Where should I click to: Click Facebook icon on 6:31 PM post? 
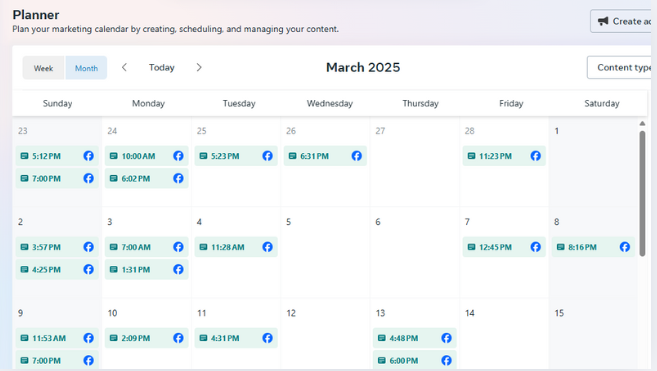pos(357,156)
